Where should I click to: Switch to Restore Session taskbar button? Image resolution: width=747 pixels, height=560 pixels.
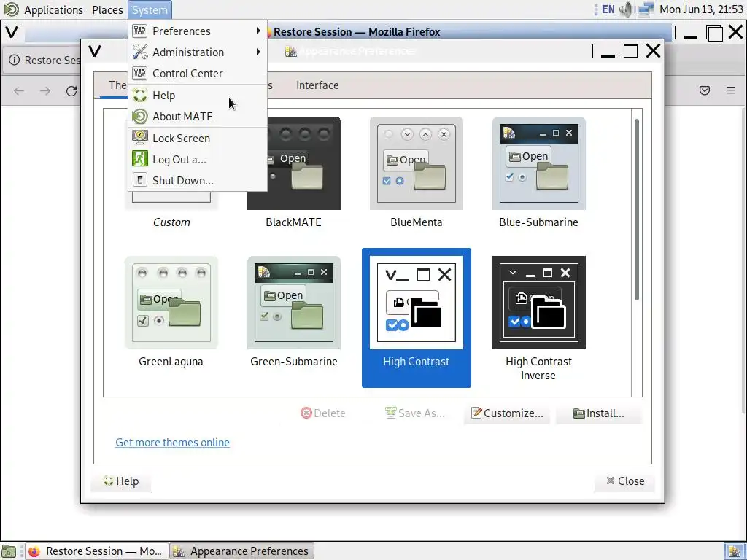(97, 551)
